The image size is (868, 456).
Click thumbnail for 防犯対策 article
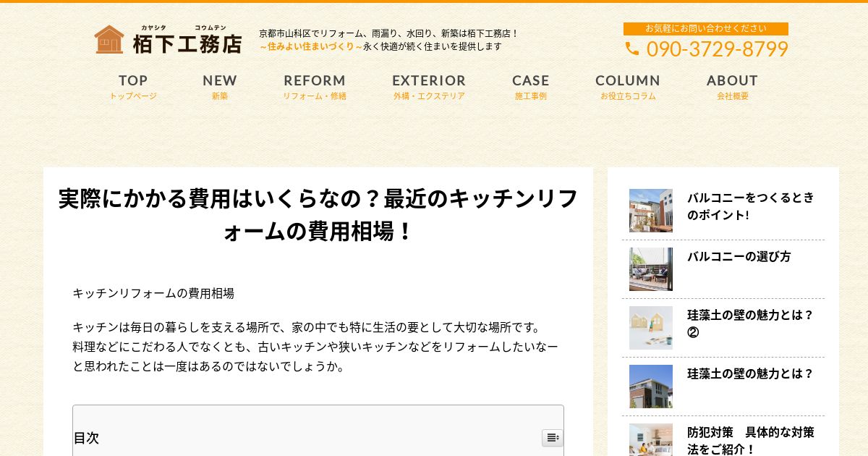click(651, 439)
